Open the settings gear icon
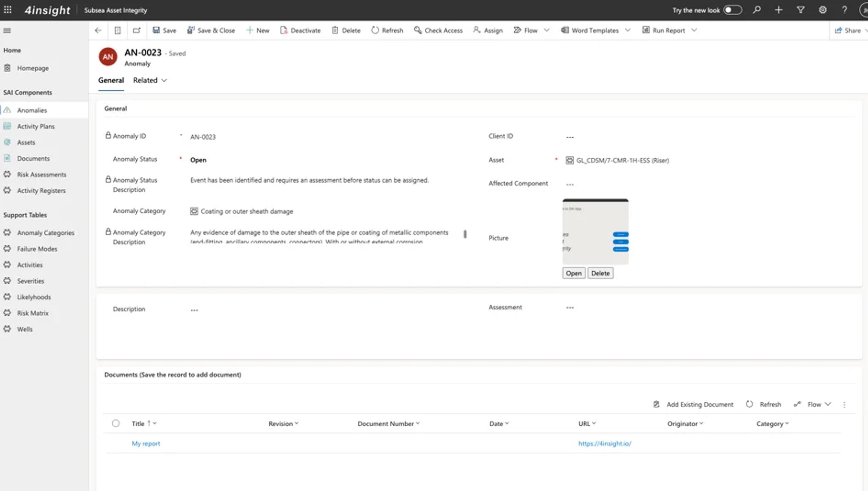 [x=823, y=10]
